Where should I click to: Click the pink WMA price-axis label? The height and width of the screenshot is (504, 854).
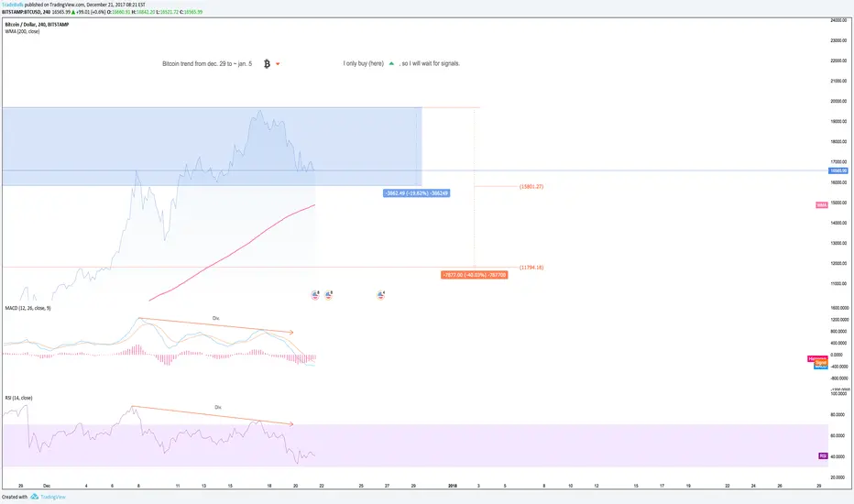821,205
